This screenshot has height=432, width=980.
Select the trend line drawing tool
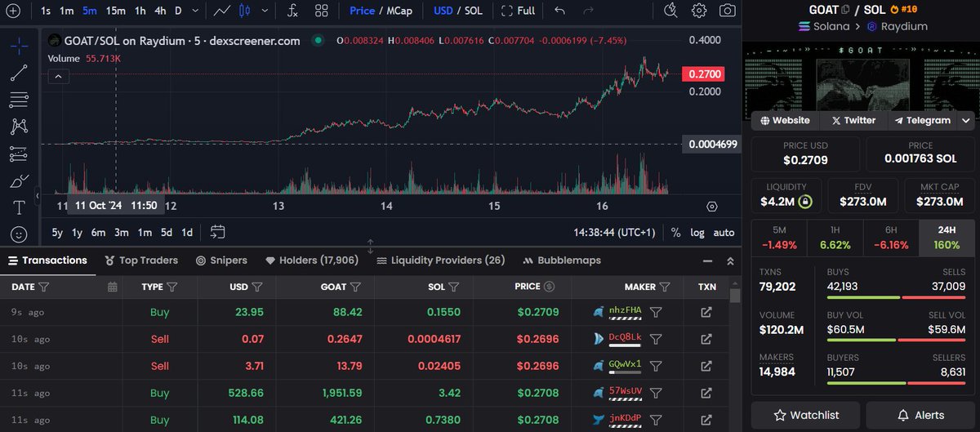[x=19, y=73]
